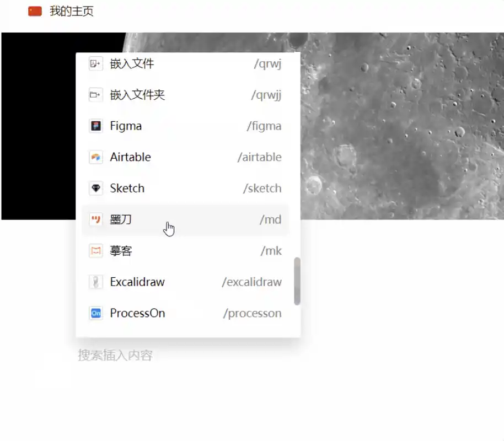Image resolution: width=504 pixels, height=441 pixels.
Task: Click the /figma shortcut text
Action: coord(264,126)
